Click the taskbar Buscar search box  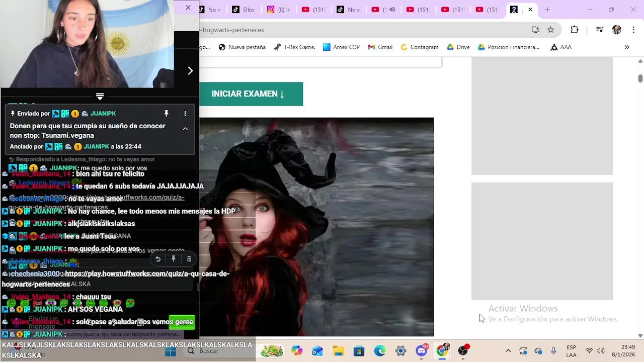point(219,351)
